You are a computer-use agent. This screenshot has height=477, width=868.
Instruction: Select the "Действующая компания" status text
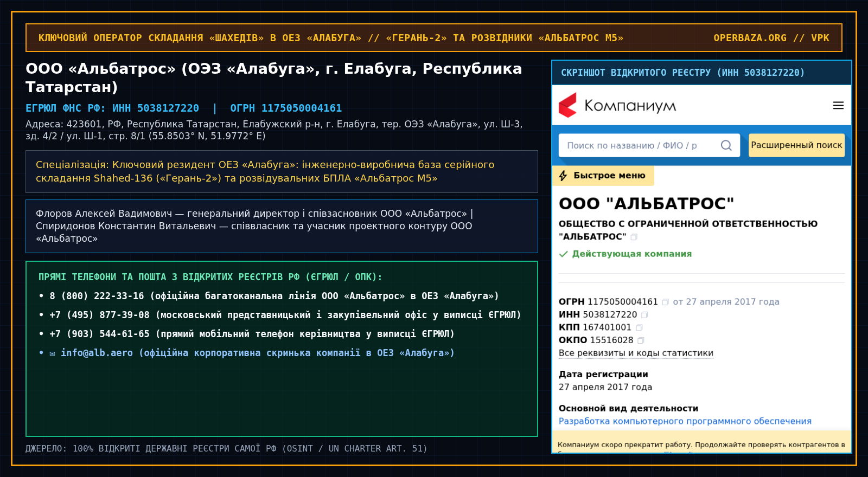632,254
